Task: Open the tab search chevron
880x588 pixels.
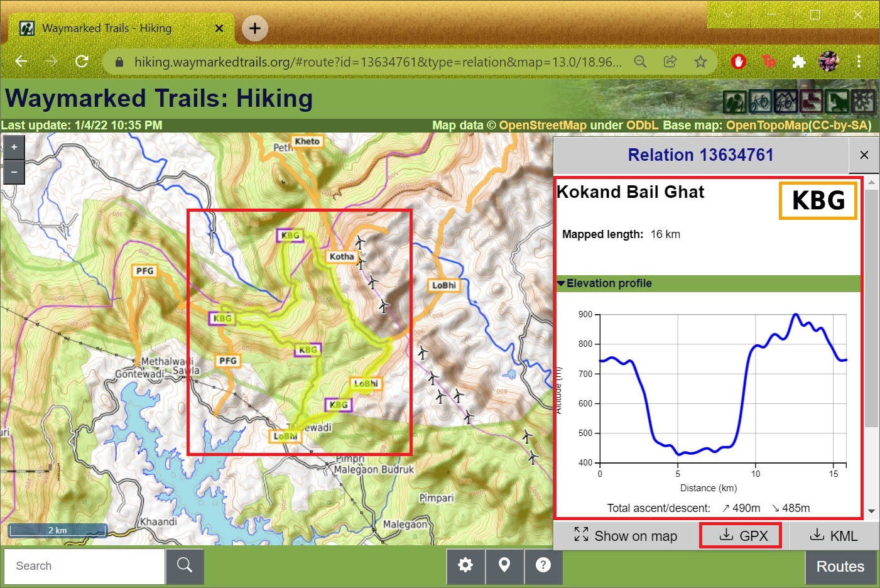Action: tap(729, 14)
